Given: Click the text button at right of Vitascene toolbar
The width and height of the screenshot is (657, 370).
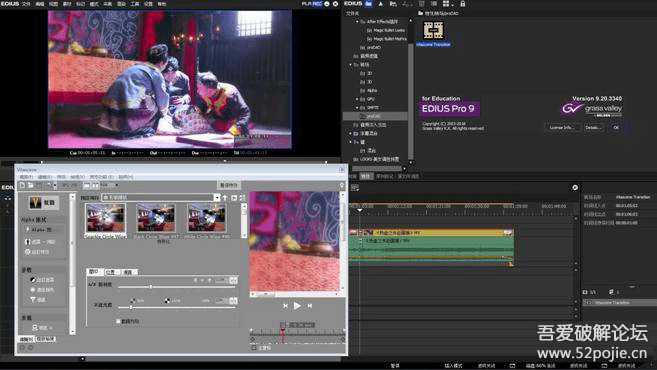Looking at the screenshot, I should 229,185.
